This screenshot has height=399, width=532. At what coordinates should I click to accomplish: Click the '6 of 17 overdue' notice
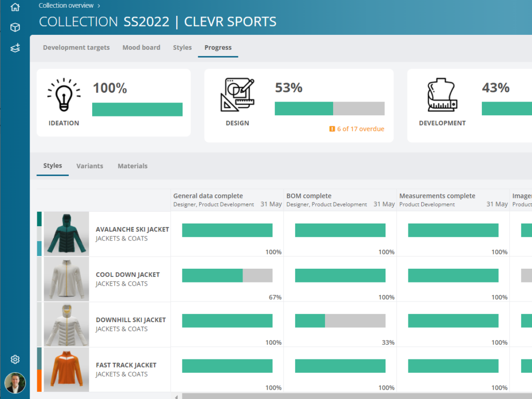(361, 129)
